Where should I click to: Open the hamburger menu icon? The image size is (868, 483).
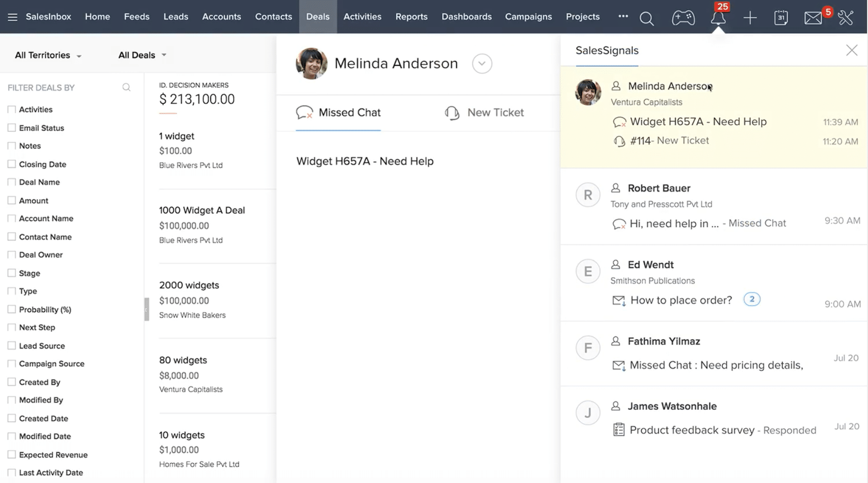pos(13,17)
